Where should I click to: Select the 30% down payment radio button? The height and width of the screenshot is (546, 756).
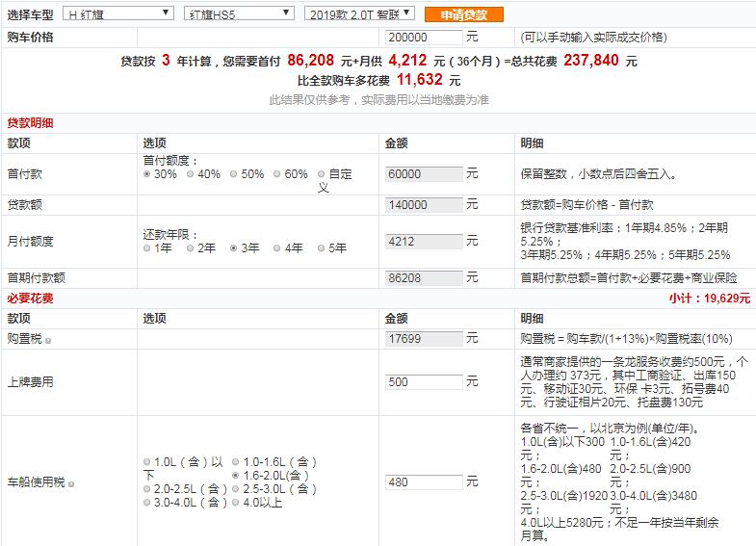pyautogui.click(x=147, y=174)
